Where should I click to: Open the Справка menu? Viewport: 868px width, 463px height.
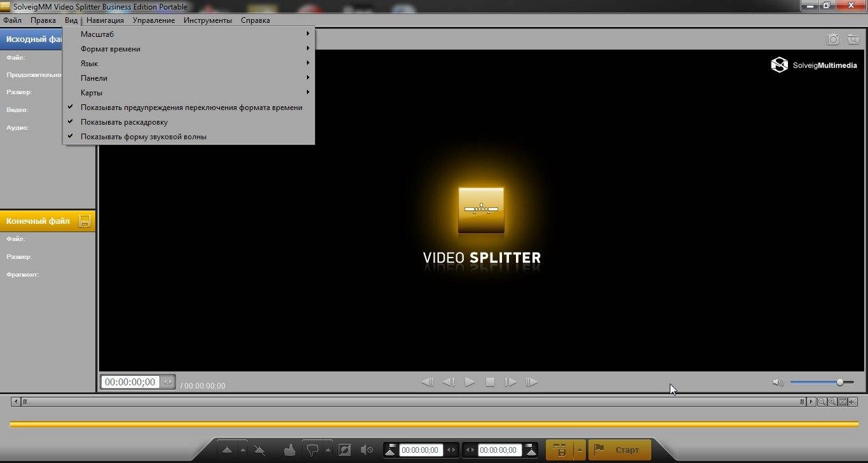click(255, 20)
